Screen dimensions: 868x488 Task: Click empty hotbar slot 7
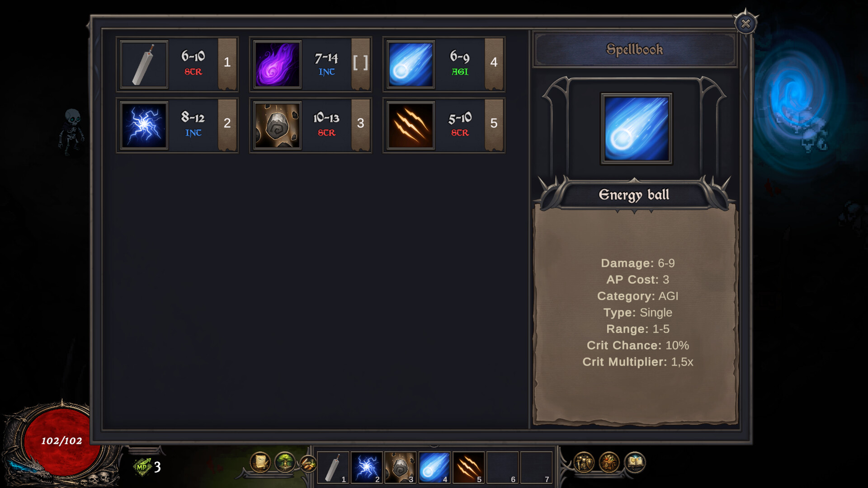pos(536,467)
